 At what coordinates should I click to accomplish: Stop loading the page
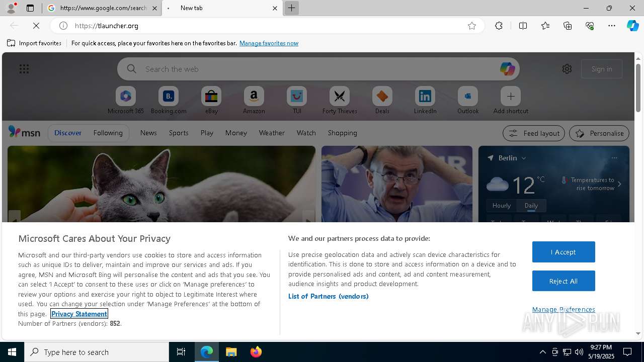[x=36, y=26]
